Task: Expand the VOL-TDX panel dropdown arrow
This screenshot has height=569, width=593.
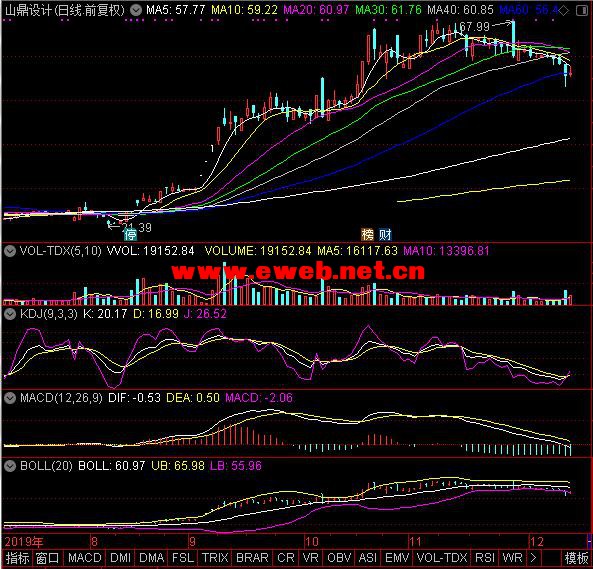Action: pyautogui.click(x=10, y=251)
